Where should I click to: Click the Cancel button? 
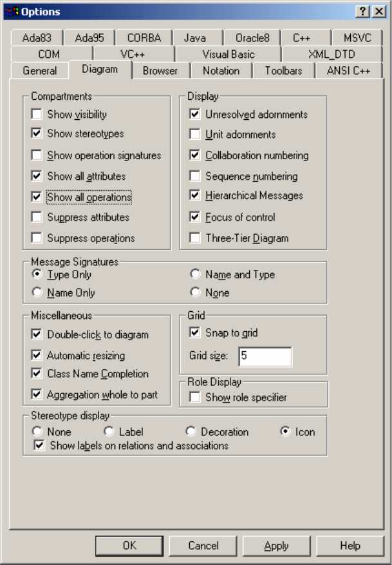pos(203,546)
